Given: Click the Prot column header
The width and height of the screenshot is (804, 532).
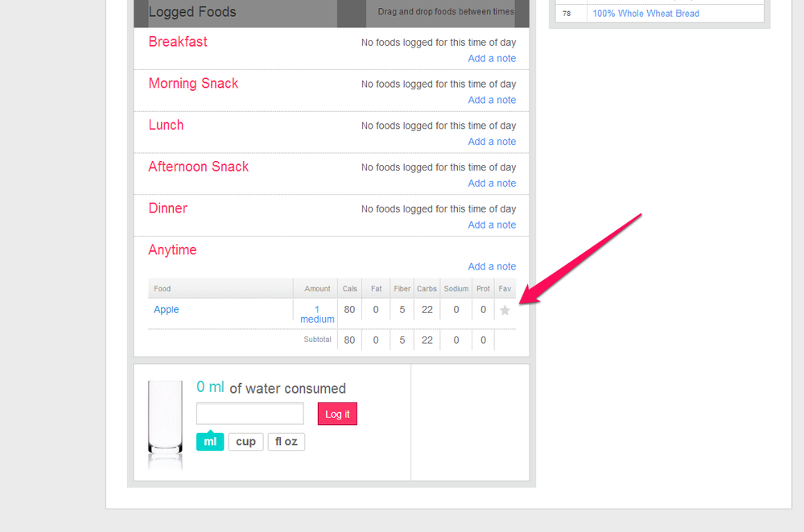Looking at the screenshot, I should (x=483, y=289).
